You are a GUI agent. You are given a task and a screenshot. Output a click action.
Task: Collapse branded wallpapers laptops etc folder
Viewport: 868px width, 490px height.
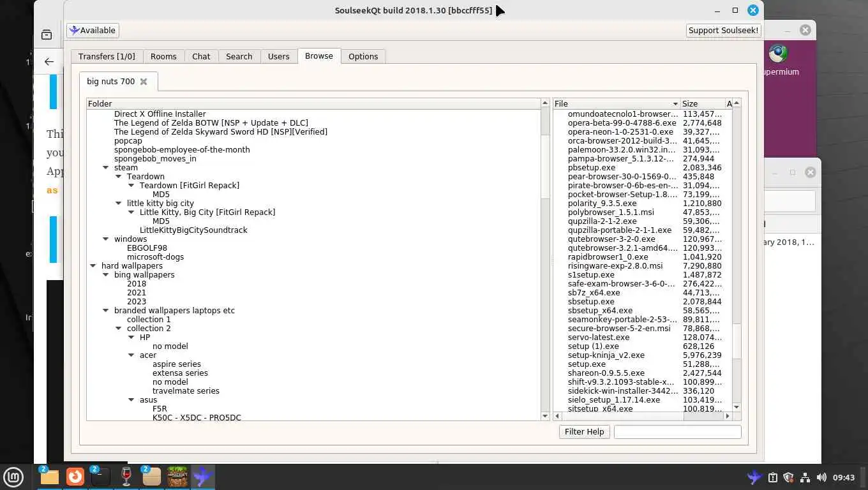pyautogui.click(x=106, y=311)
